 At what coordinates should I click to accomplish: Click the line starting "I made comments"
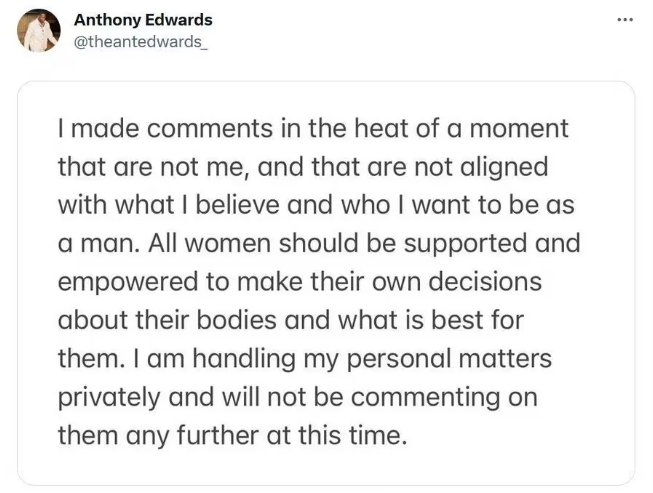(312, 129)
